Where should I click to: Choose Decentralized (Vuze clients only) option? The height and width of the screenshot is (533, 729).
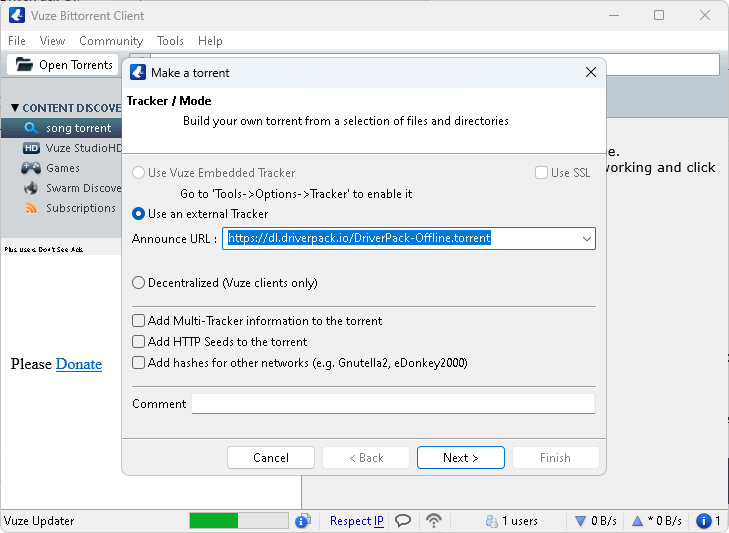coord(138,283)
